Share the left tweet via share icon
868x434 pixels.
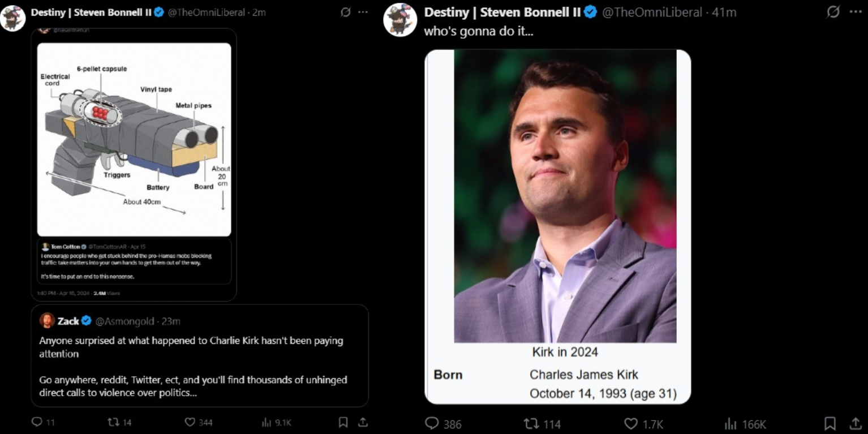tap(363, 422)
